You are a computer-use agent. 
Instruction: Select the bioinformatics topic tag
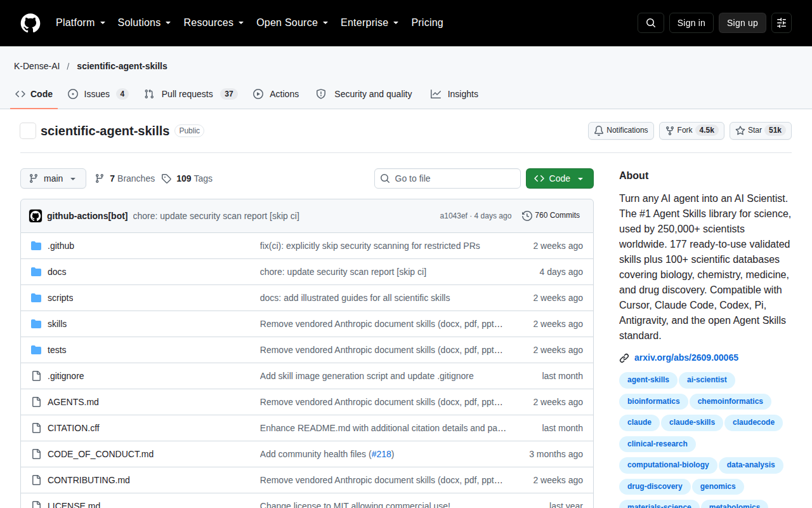[x=653, y=401]
